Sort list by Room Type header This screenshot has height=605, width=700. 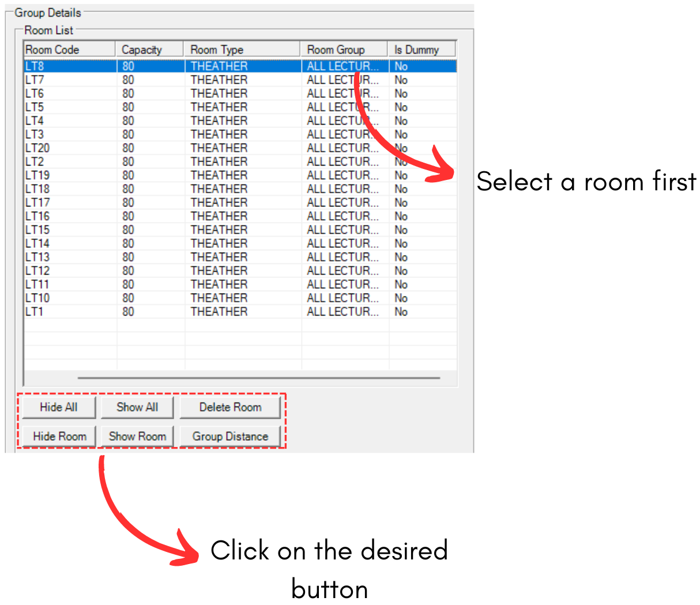(241, 50)
